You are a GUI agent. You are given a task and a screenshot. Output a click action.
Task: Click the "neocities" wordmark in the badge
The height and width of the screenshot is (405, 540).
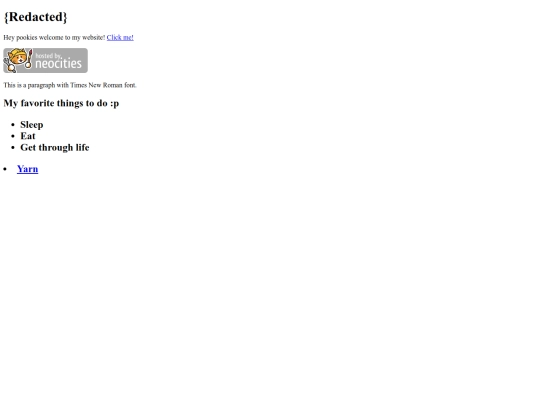(x=59, y=63)
